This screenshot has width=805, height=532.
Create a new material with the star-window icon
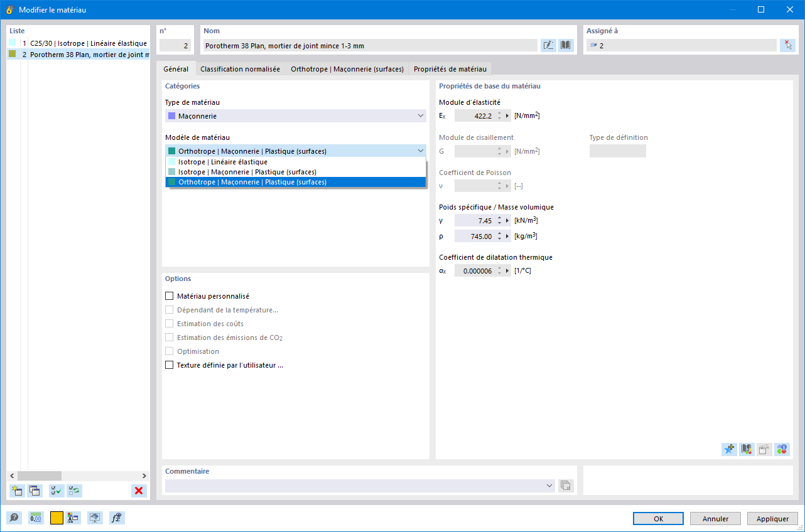(x=17, y=491)
